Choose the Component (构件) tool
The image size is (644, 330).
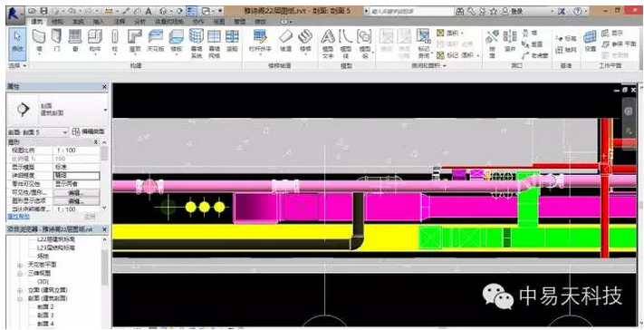tap(94, 43)
